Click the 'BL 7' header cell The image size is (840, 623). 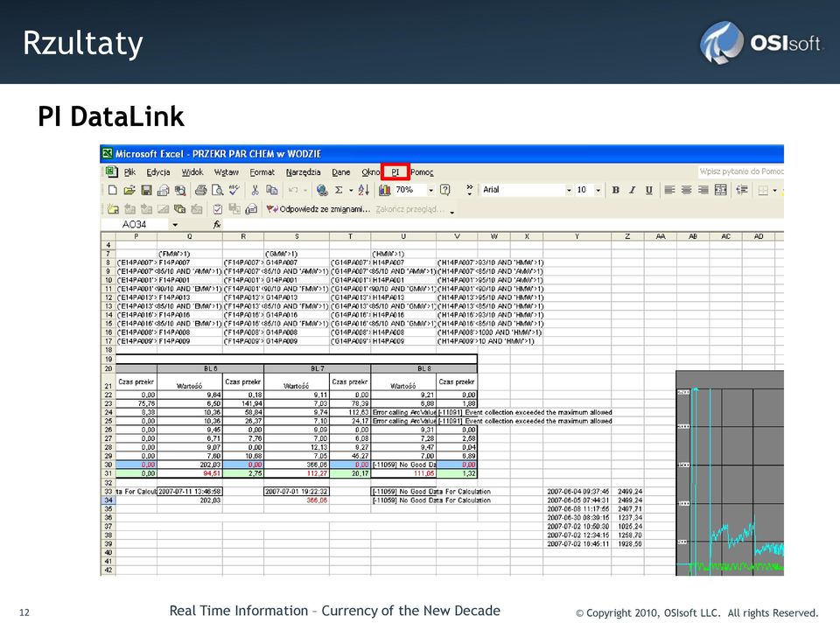point(317,368)
